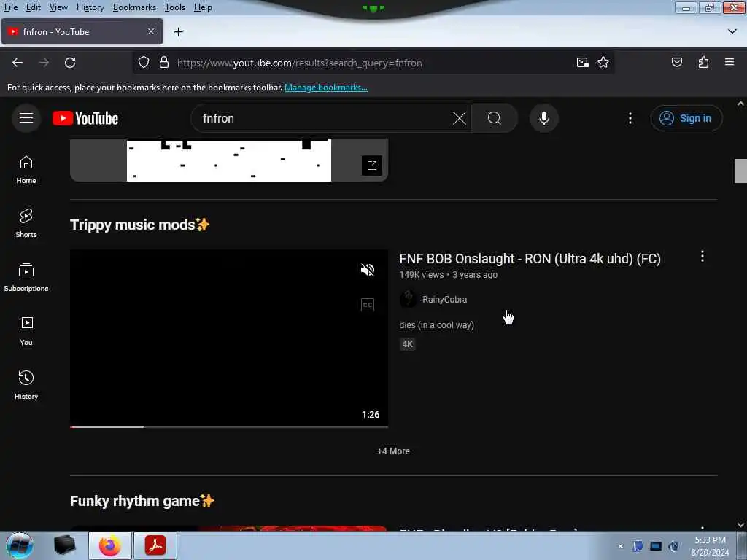Screen dimensions: 747x560
Task: Show hidden system tray icons
Action: coord(620,546)
